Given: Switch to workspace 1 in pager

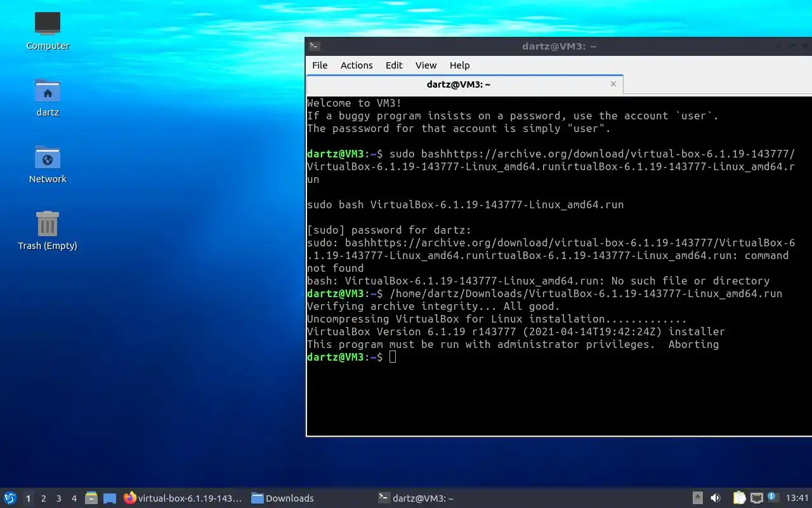Looking at the screenshot, I should (x=28, y=498).
